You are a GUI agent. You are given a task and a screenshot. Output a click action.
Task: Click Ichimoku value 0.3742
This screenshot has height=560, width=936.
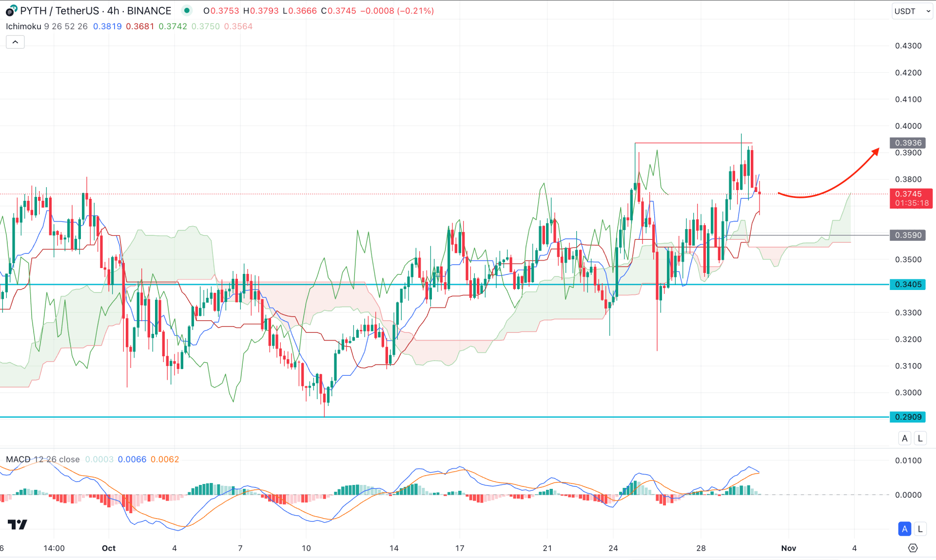pyautogui.click(x=173, y=26)
